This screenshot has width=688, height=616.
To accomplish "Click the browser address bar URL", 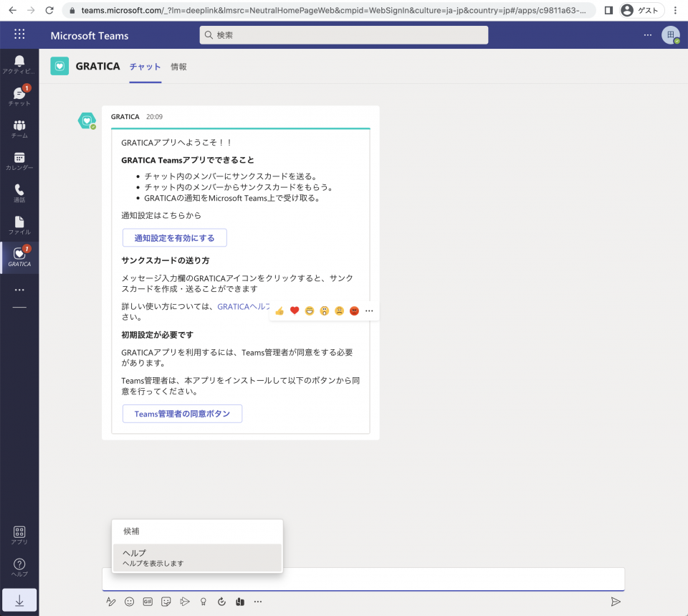I will click(x=333, y=11).
